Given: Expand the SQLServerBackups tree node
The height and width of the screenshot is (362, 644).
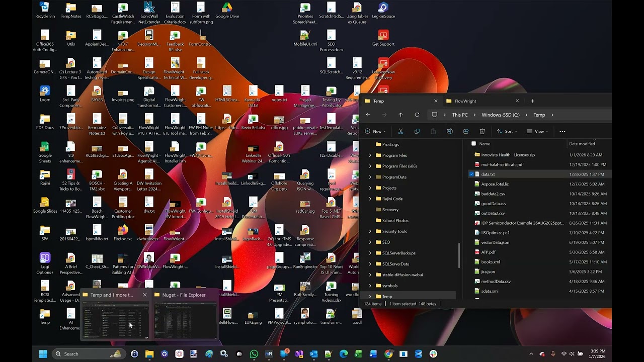Looking at the screenshot, I should tap(370, 253).
